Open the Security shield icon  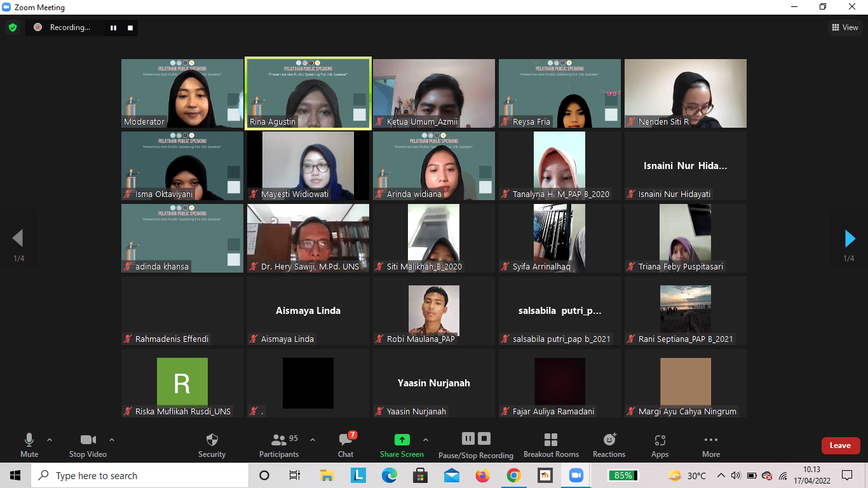point(212,440)
